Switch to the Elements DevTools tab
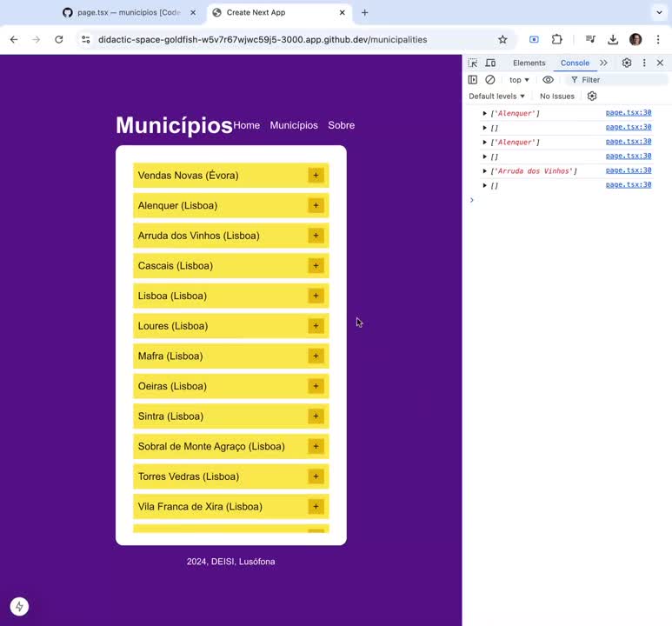 coord(529,63)
